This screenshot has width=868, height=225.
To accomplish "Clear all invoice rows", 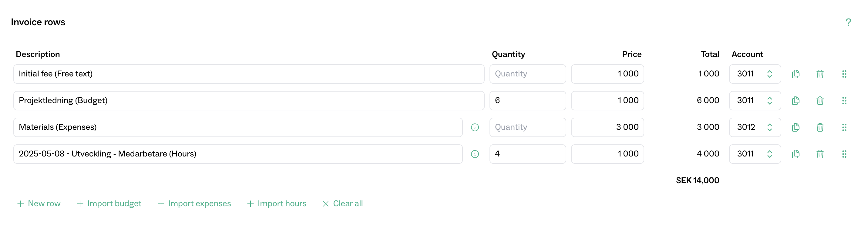I will 343,203.
